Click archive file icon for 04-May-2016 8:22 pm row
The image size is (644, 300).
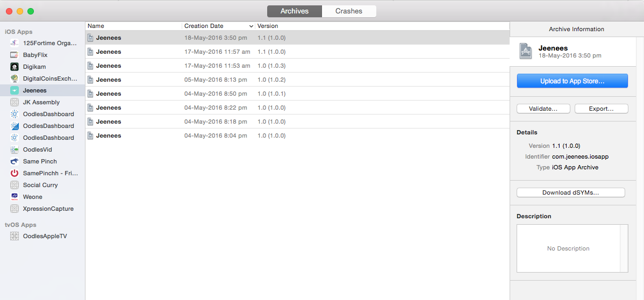coord(91,108)
